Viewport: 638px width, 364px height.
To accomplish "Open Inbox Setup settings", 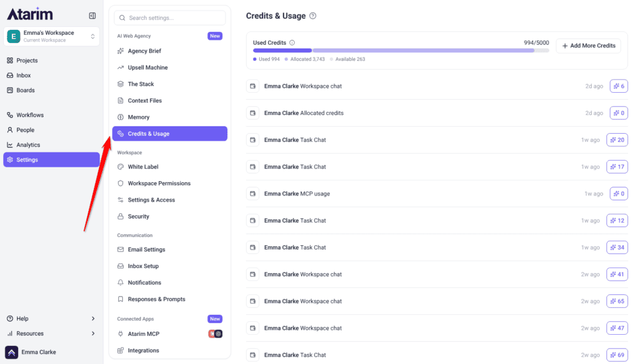I will point(143,266).
